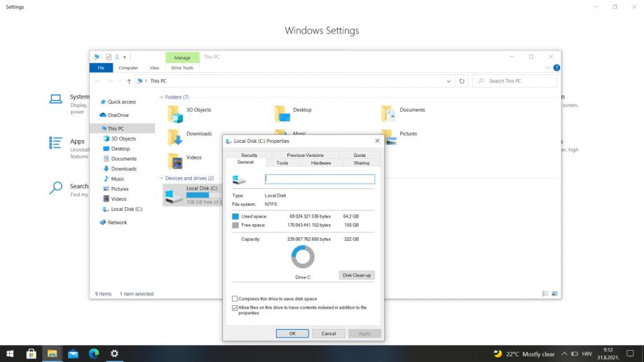The image size is (644, 362).
Task: Open the Computer ribbon tab
Action: pos(128,68)
